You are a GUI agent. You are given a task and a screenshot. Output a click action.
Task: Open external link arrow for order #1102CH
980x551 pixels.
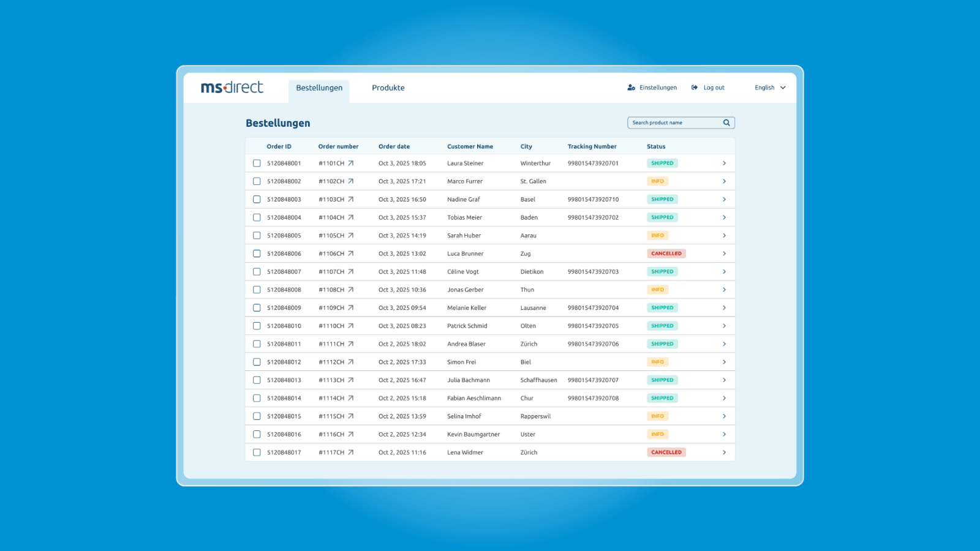351,181
